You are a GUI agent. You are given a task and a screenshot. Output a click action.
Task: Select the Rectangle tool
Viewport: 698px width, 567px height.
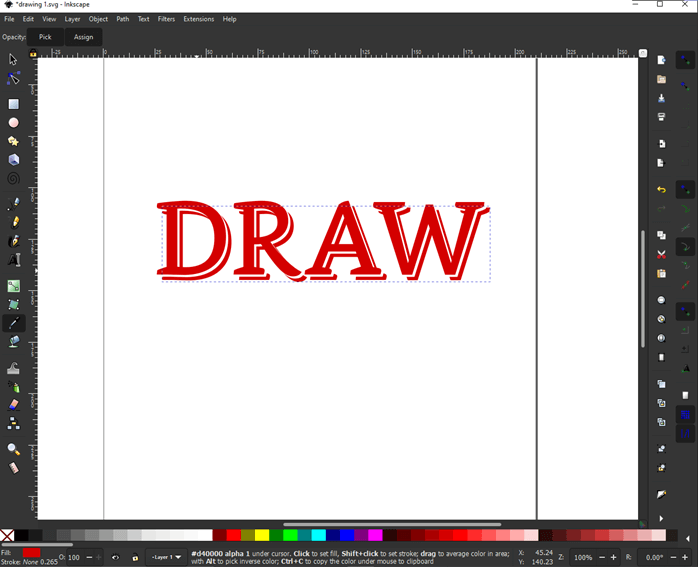(x=13, y=104)
